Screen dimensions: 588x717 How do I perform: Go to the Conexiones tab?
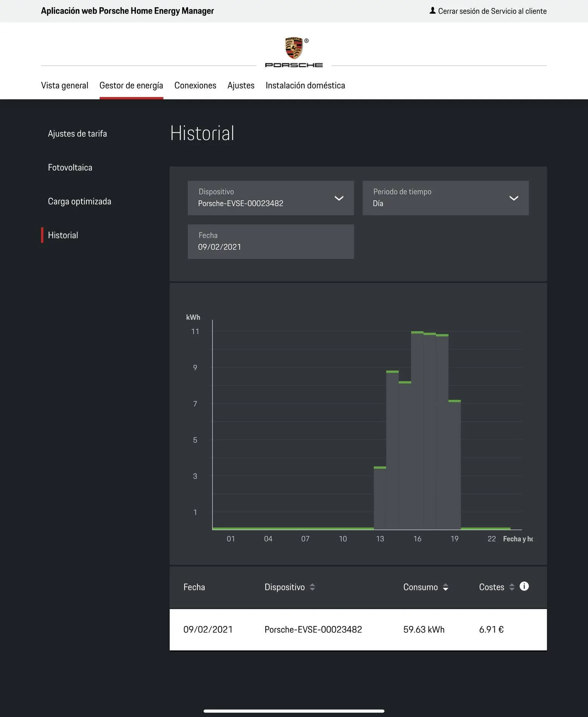point(195,86)
